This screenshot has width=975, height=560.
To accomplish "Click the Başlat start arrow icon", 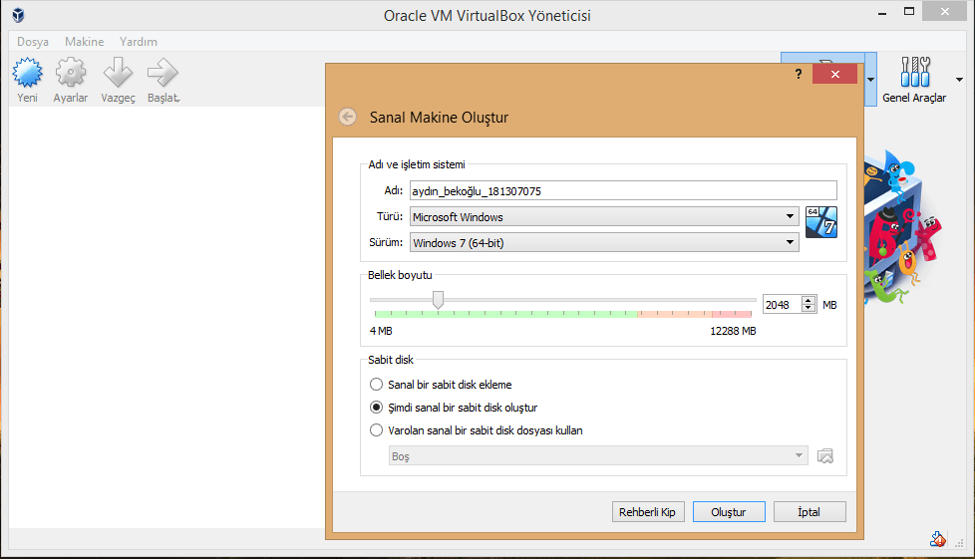I will (x=162, y=73).
